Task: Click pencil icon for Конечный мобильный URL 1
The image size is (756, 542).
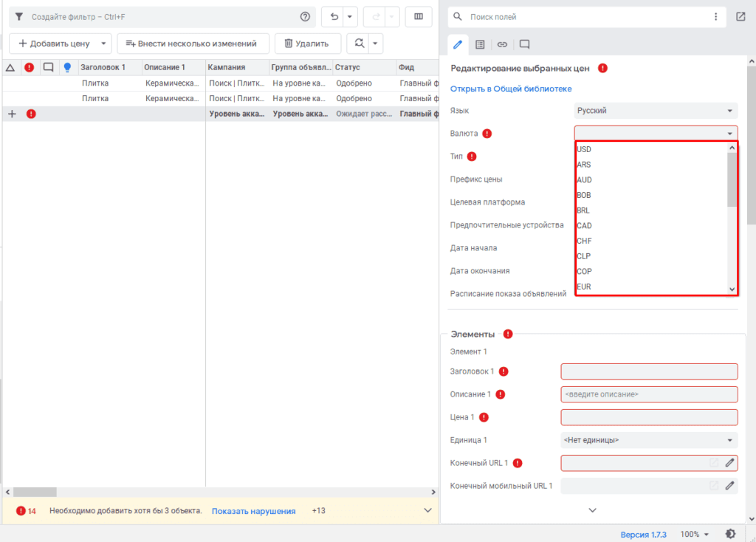Action: (729, 486)
